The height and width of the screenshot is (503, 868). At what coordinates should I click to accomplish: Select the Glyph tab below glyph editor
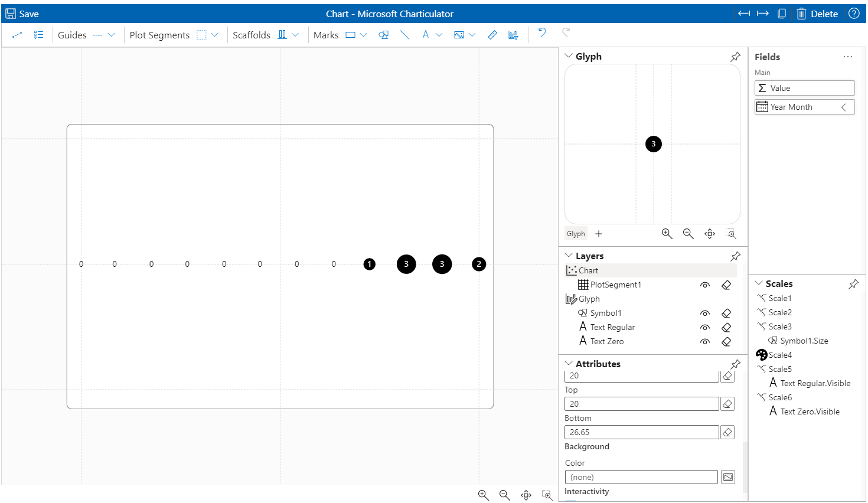click(576, 234)
